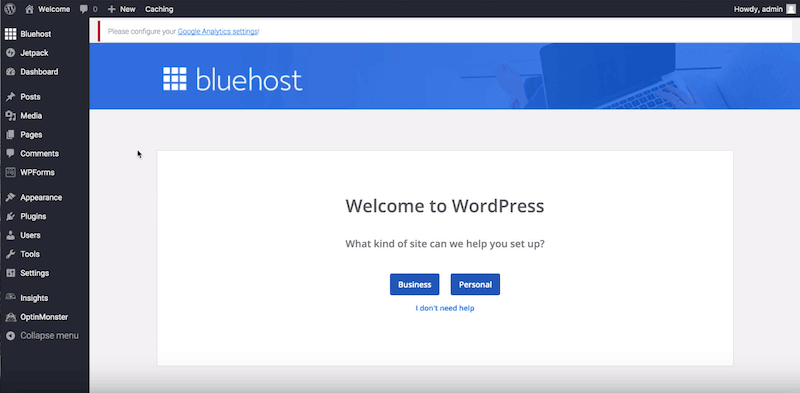Click the Comments bubble icon in sidebar

click(x=10, y=154)
